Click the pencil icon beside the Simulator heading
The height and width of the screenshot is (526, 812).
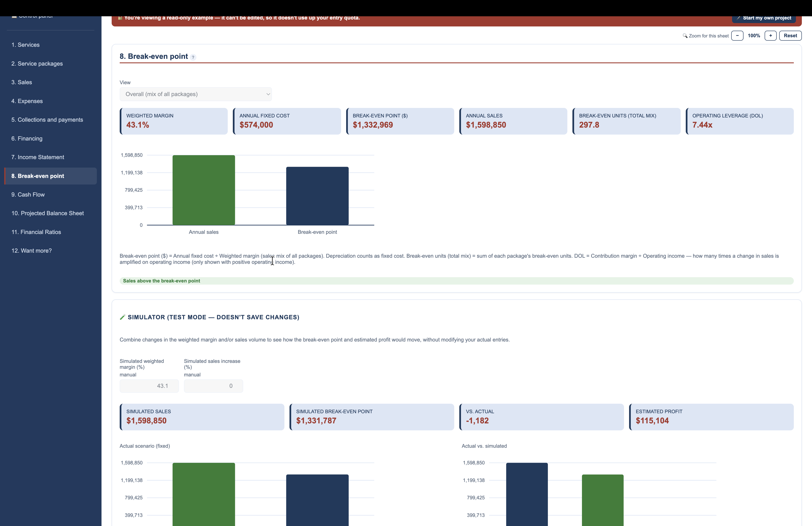click(122, 317)
